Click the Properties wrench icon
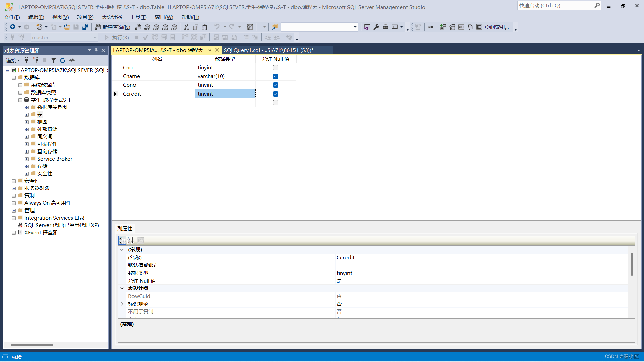644x362 pixels. (376, 27)
